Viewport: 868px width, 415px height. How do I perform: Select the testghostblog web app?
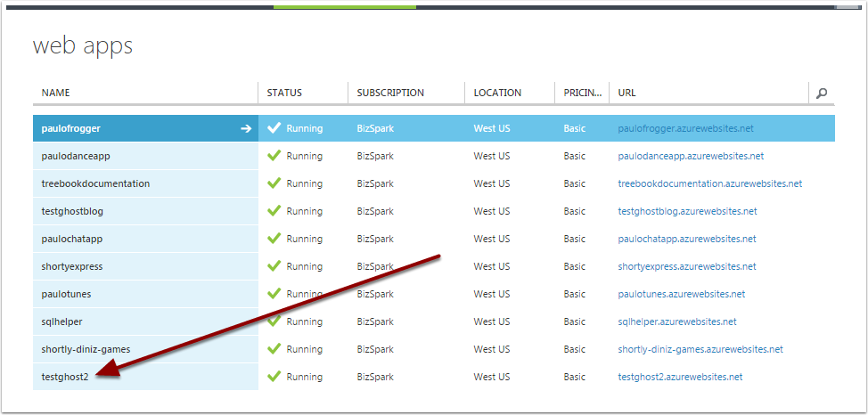(x=72, y=211)
